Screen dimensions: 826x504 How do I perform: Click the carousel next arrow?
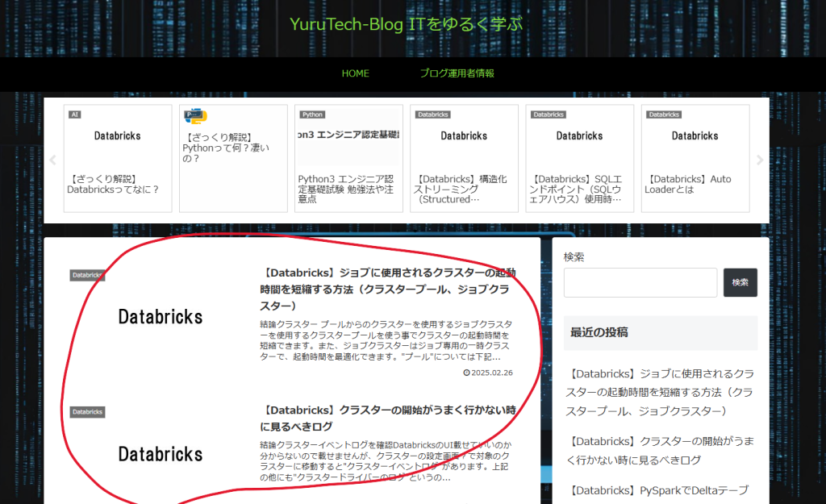759,160
